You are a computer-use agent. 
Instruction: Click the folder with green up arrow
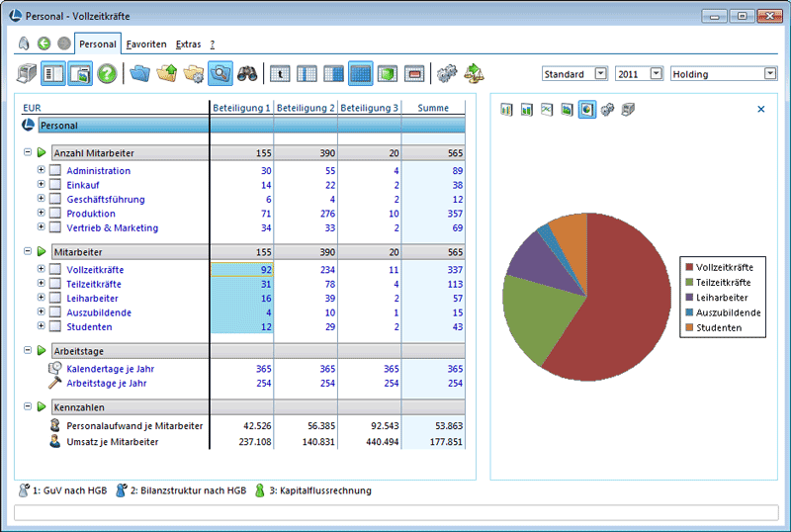167,74
